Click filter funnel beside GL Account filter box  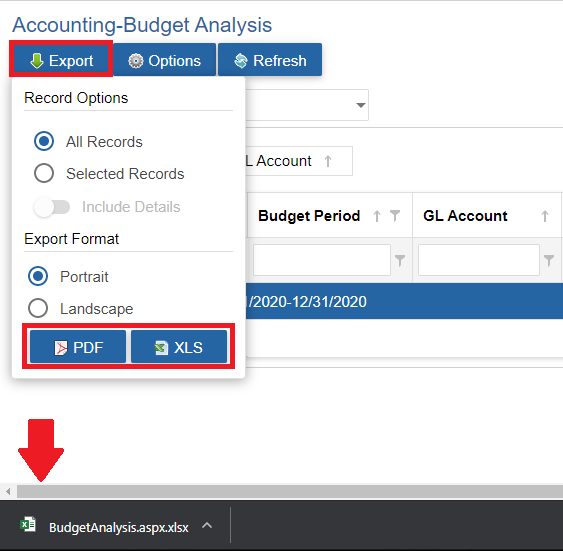(x=549, y=260)
